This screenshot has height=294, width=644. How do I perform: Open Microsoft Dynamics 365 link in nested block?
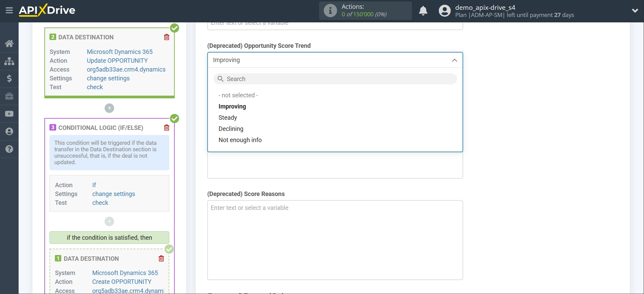click(125, 273)
